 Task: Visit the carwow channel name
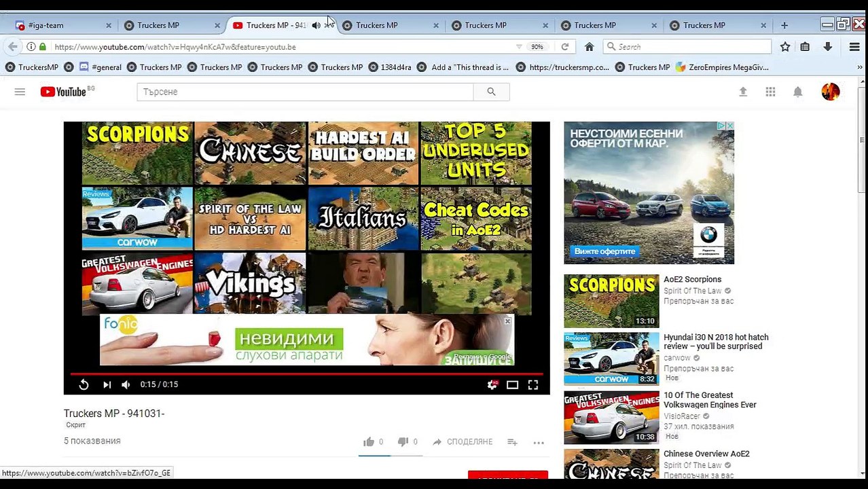pyautogui.click(x=676, y=358)
